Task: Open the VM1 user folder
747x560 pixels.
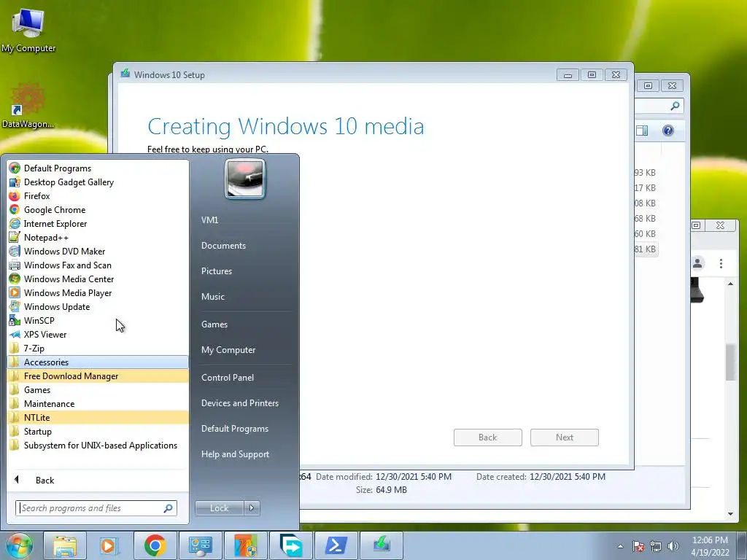Action: click(209, 219)
